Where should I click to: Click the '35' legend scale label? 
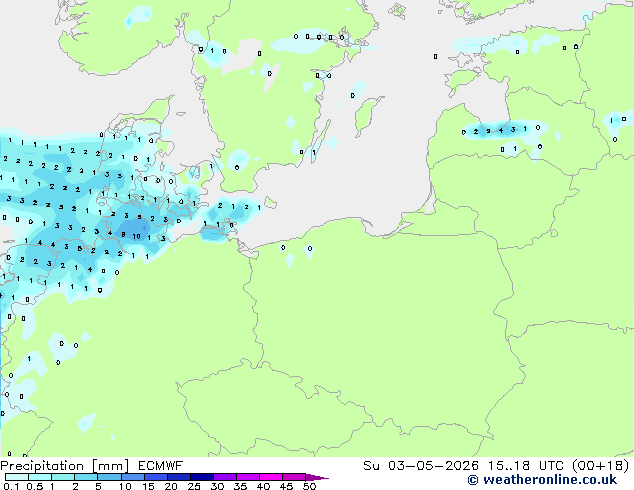(240, 486)
